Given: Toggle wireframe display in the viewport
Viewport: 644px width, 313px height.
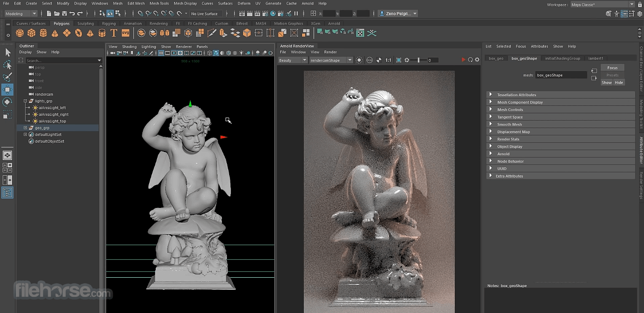Looking at the screenshot, I should point(209,53).
